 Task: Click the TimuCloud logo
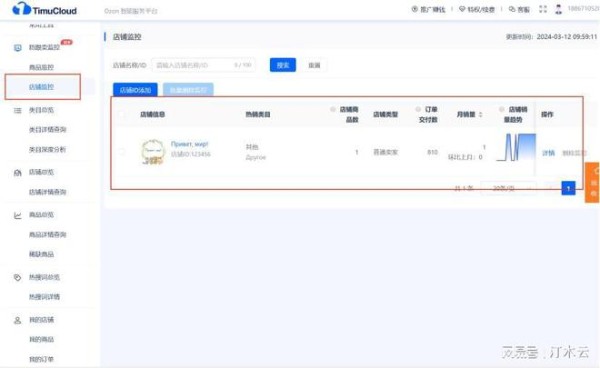pyautogui.click(x=44, y=9)
